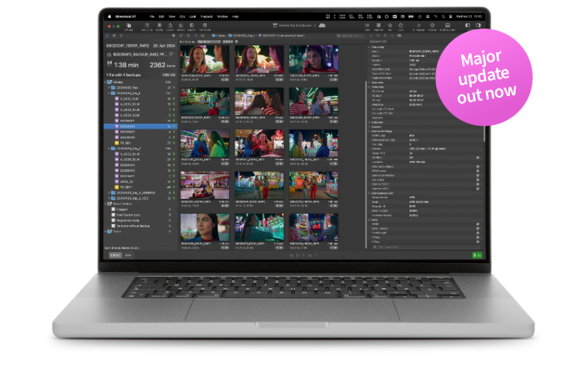Click the green button at the bottom right

pyautogui.click(x=477, y=255)
